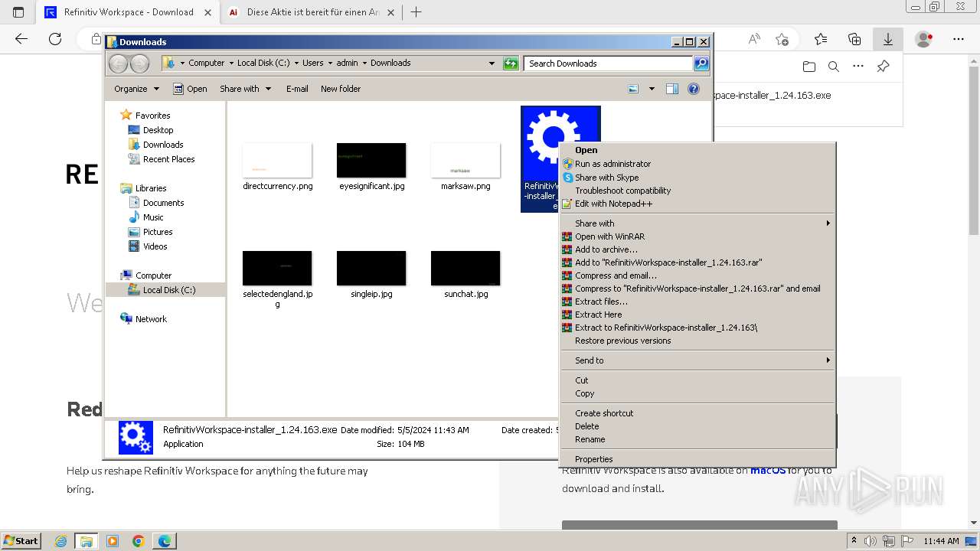Click the File Explorer taskbar icon
The image size is (980, 551).
pos(87,541)
